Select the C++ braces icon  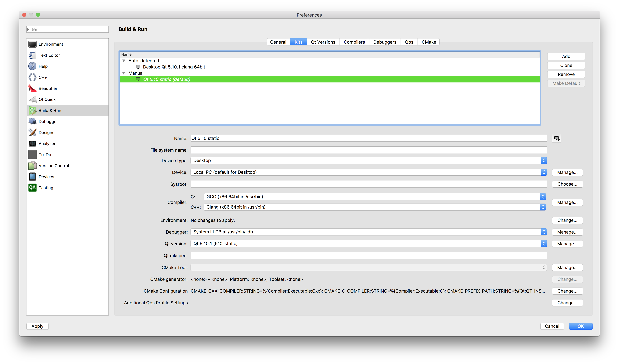32,77
